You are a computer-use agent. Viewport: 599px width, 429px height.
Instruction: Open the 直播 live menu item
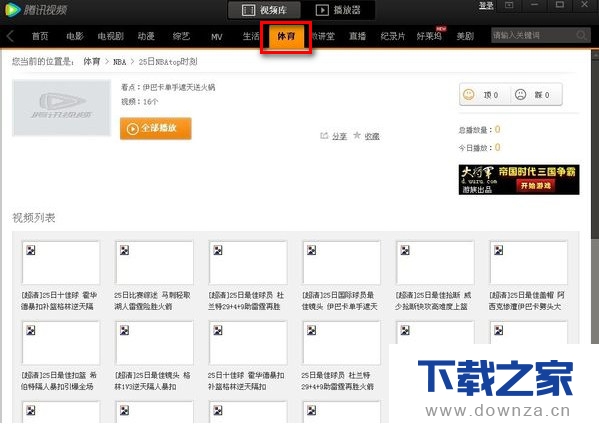(358, 36)
